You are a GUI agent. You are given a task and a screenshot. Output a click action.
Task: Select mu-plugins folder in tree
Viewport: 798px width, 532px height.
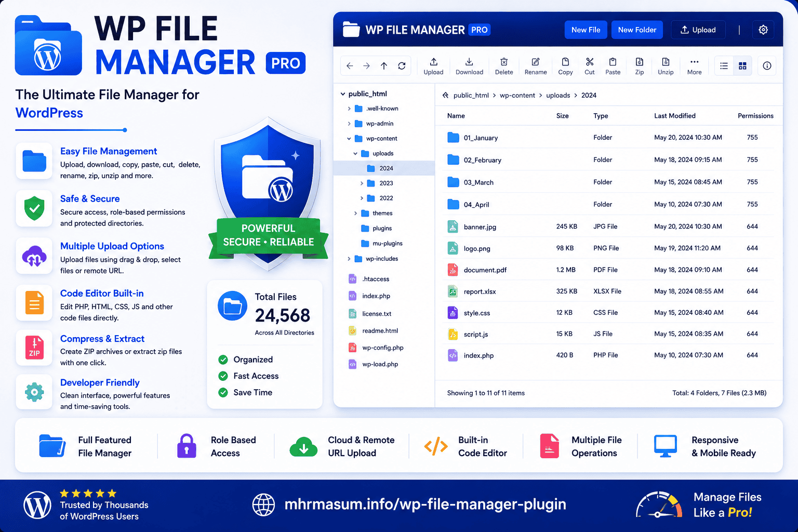click(382, 243)
